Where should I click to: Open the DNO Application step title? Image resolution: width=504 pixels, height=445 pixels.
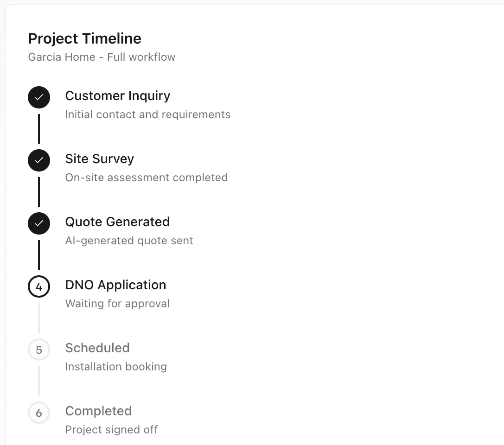tap(115, 285)
